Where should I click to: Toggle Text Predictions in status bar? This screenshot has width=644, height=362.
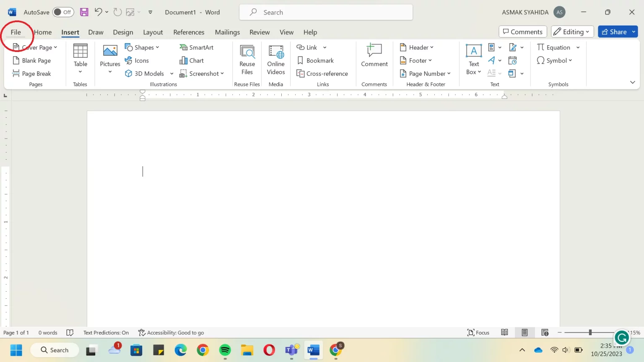pyautogui.click(x=106, y=333)
